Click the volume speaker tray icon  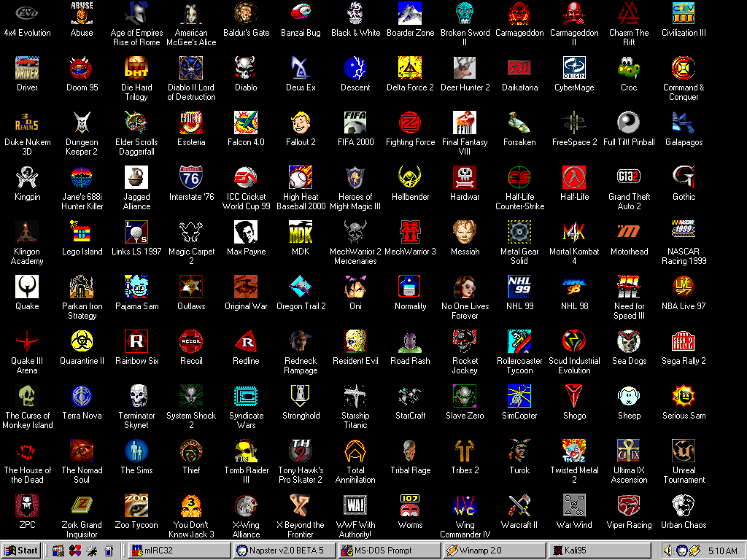click(x=668, y=551)
